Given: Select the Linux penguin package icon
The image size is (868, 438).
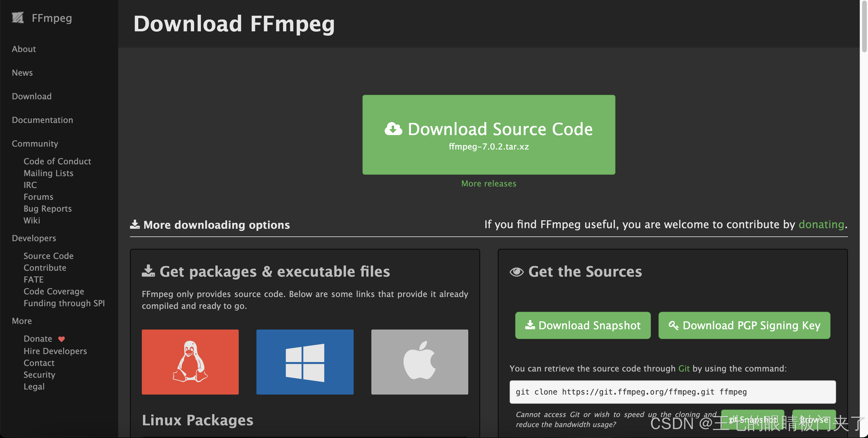Looking at the screenshot, I should point(190,362).
